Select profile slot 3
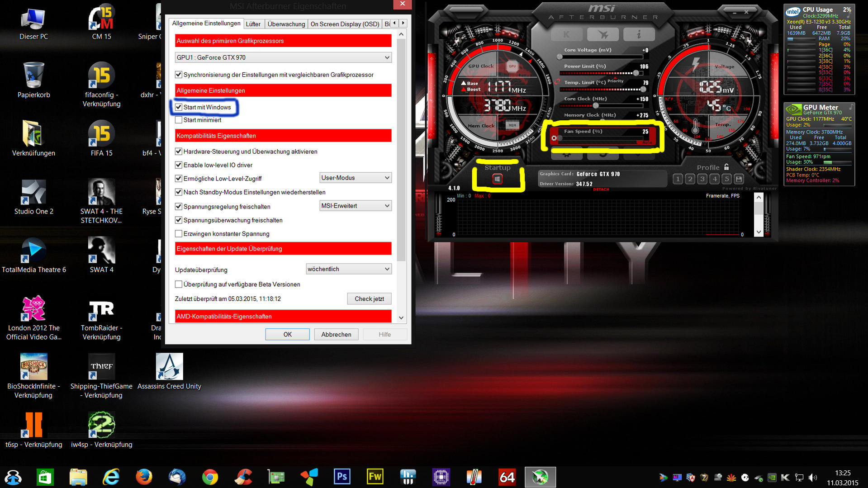The width and height of the screenshot is (868, 488). 702,179
